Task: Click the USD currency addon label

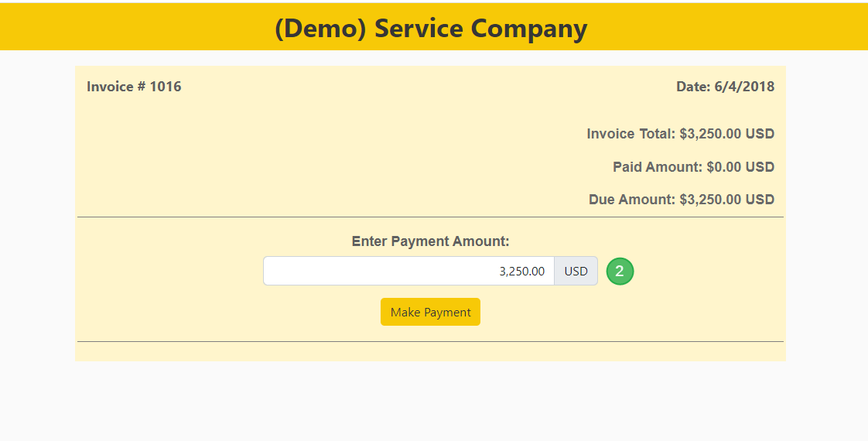Action: 576,271
